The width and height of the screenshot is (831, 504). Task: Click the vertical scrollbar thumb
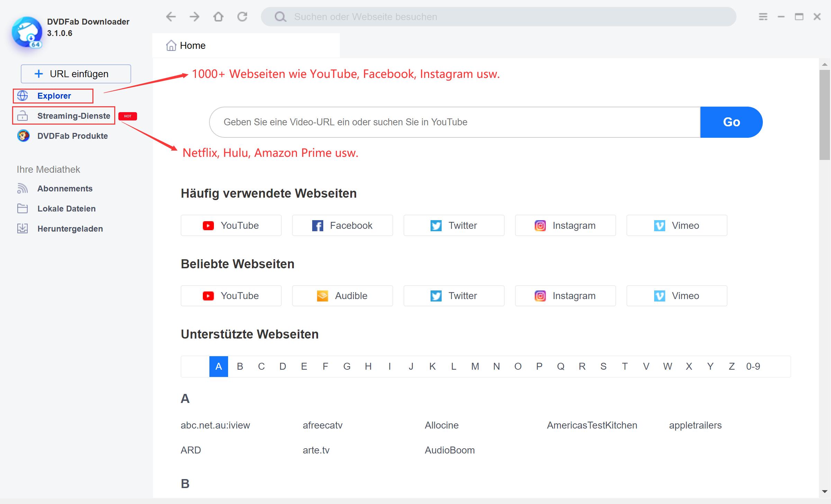(825, 115)
